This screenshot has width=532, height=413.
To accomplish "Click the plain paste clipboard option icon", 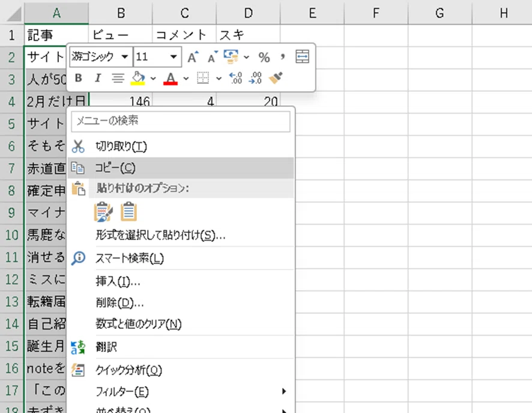I will [x=128, y=212].
